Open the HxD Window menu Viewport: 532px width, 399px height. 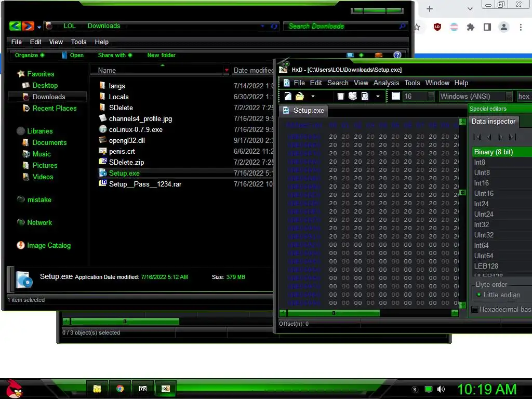point(437,83)
